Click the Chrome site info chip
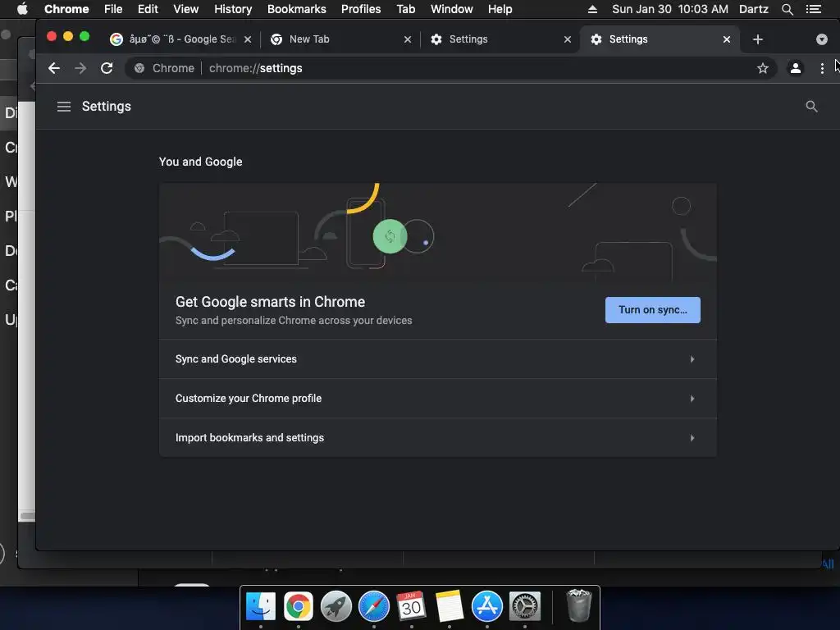This screenshot has height=630, width=840. coord(164,68)
